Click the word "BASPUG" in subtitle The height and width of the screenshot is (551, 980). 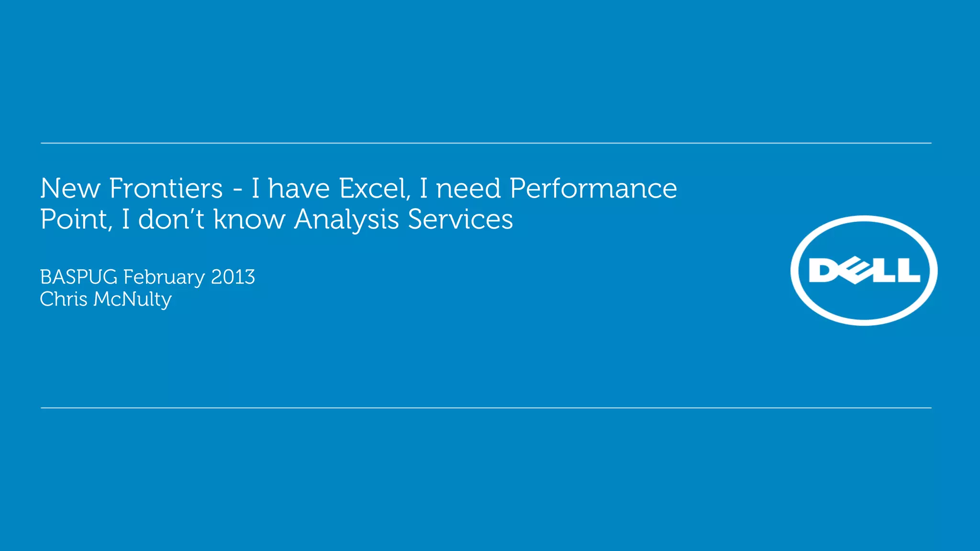[x=79, y=277]
